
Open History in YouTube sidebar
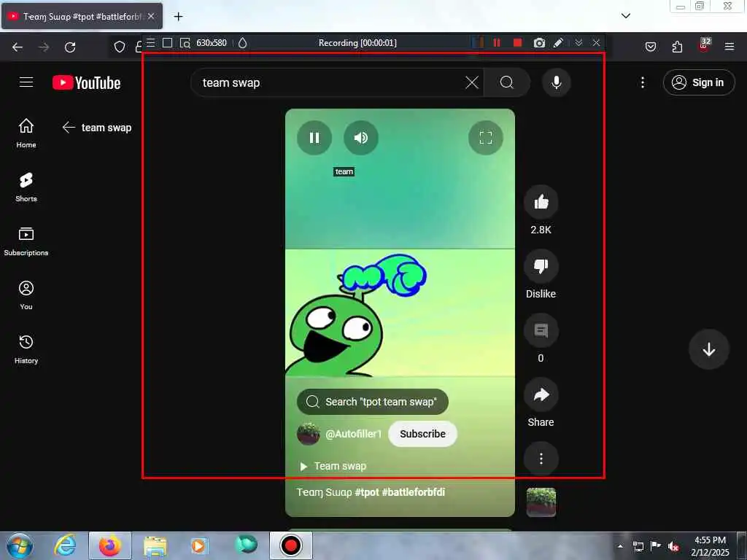26,349
